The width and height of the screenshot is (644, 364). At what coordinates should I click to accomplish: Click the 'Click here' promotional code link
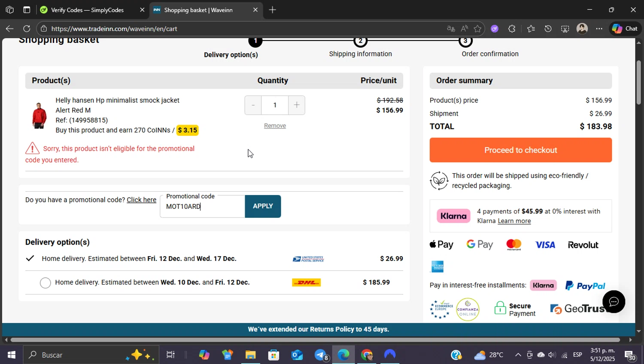coord(141,200)
